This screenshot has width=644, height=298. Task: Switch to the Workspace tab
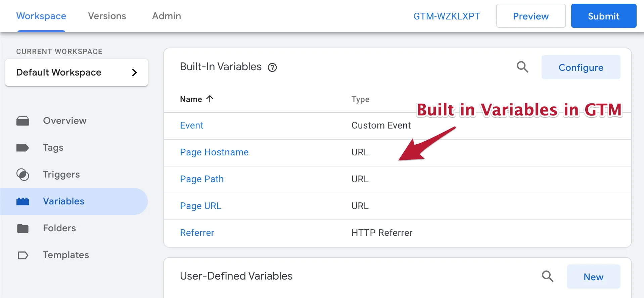pos(41,16)
